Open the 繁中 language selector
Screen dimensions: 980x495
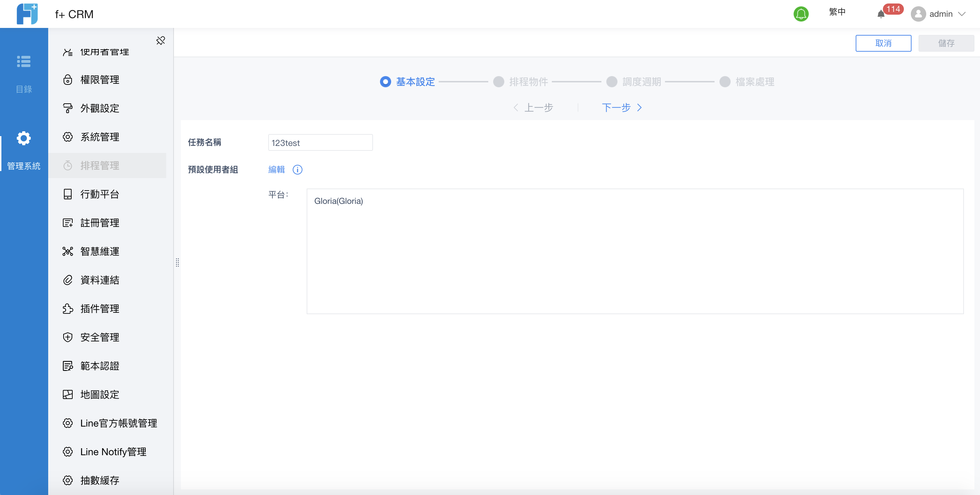click(837, 12)
